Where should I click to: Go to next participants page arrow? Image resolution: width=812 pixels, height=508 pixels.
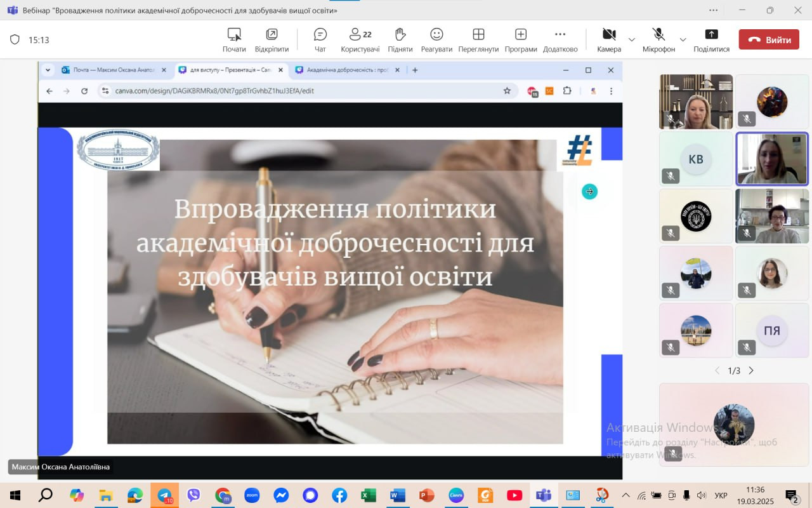tap(751, 370)
